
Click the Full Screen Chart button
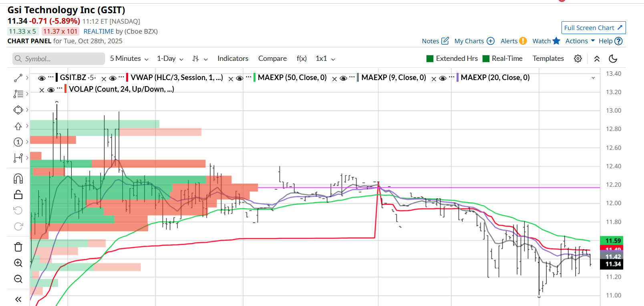point(593,28)
